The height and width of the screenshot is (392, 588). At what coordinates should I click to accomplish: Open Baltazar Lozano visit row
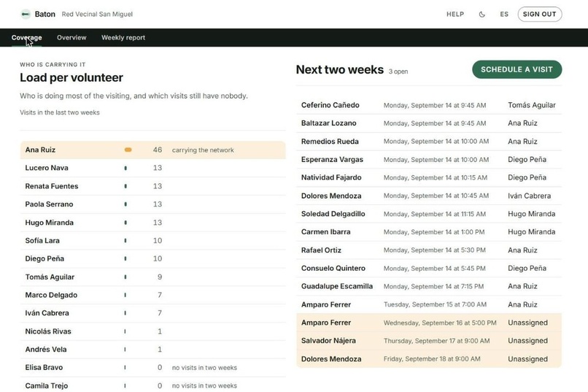pyautogui.click(x=429, y=123)
